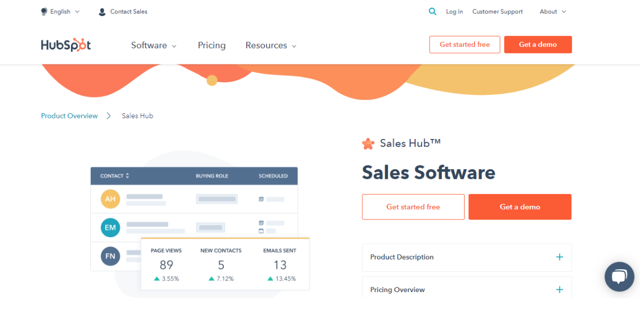Click the Contact Sales person icon
Viewport: 644px width, 331px height.
pos(102,11)
